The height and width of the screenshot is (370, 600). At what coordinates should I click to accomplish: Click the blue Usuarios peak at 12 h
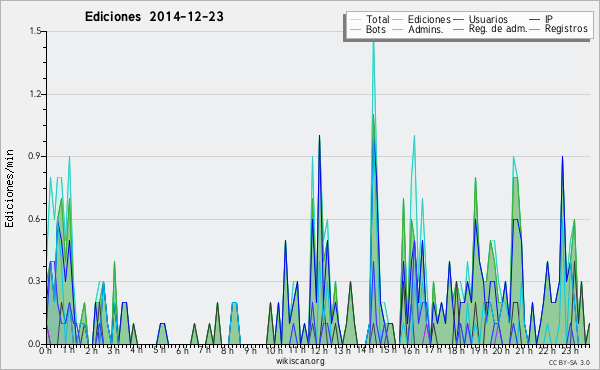tap(319, 136)
